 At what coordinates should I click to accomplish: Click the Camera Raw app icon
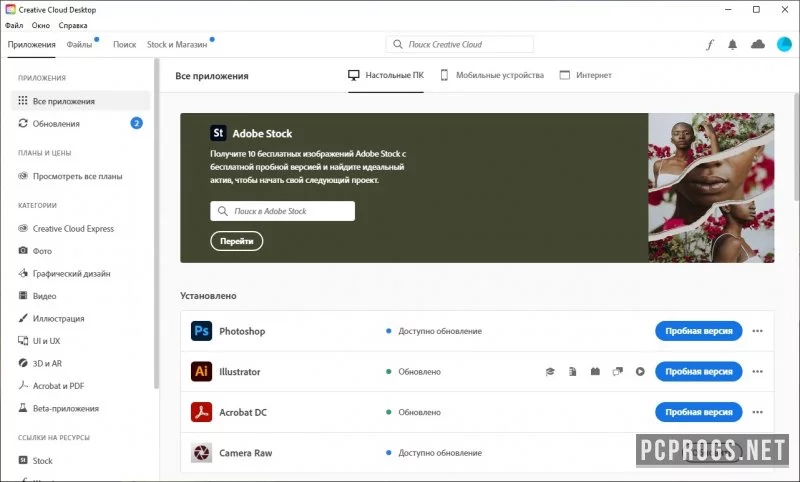point(201,452)
